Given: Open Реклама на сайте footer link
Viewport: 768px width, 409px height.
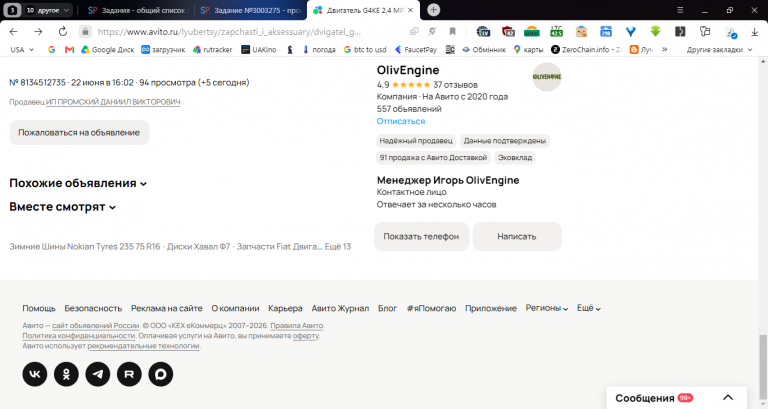Looking at the screenshot, I should point(167,308).
